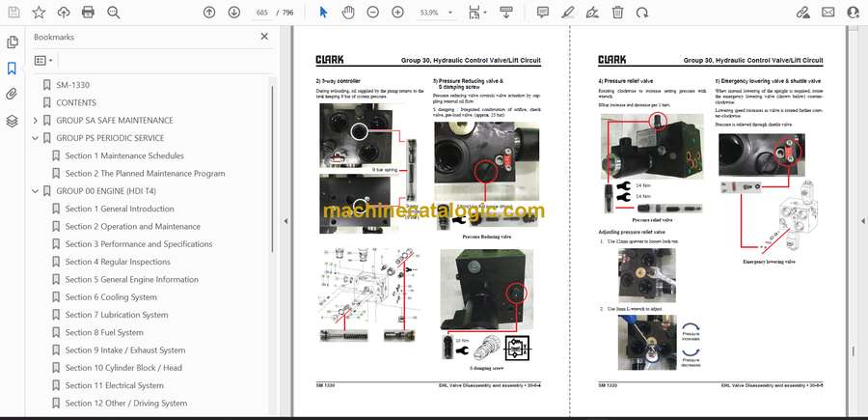Open the page thumbnails panel icon
868x420 pixels.
point(12,42)
